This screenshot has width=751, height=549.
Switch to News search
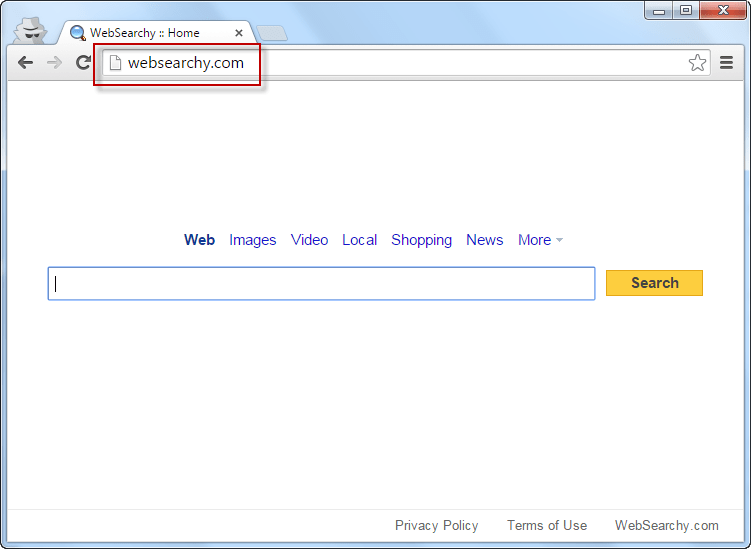click(484, 240)
